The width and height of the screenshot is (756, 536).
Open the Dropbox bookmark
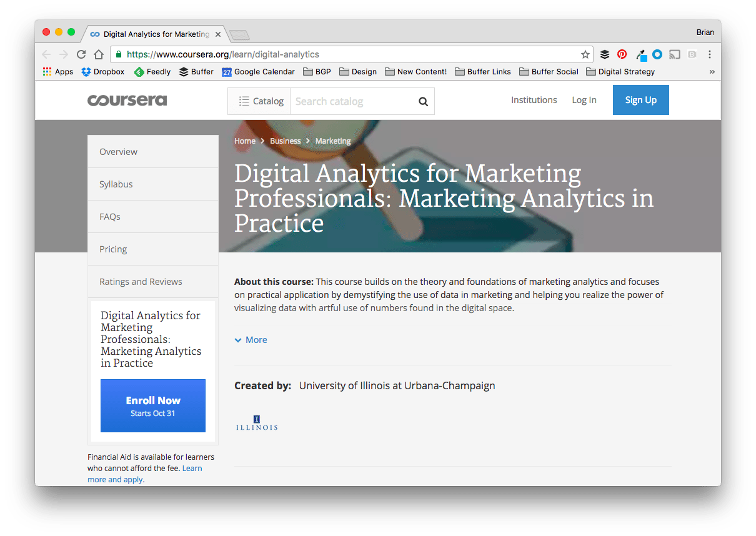[x=102, y=71]
